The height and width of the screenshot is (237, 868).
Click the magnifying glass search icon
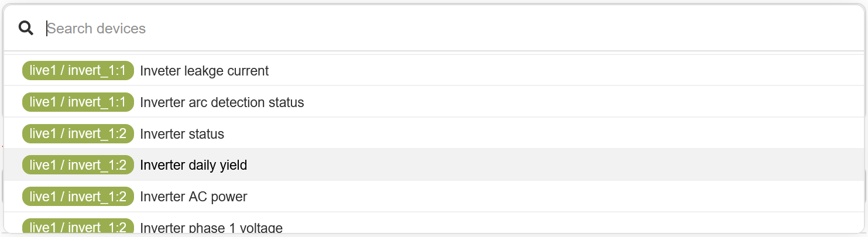click(x=26, y=28)
